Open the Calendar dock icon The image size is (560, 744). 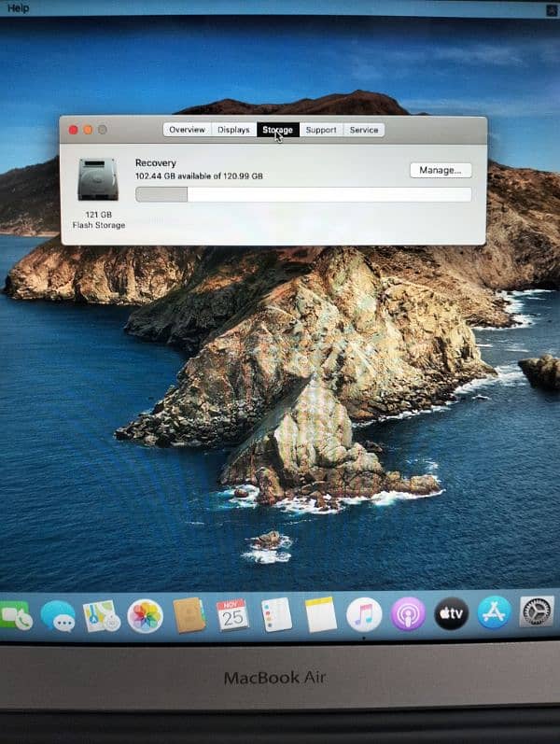click(x=232, y=615)
